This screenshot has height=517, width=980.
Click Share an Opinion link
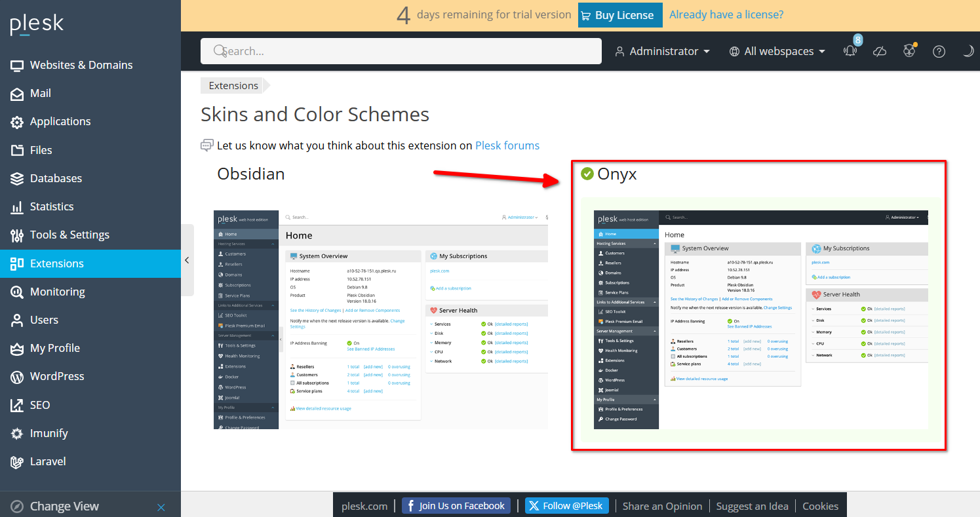click(662, 506)
